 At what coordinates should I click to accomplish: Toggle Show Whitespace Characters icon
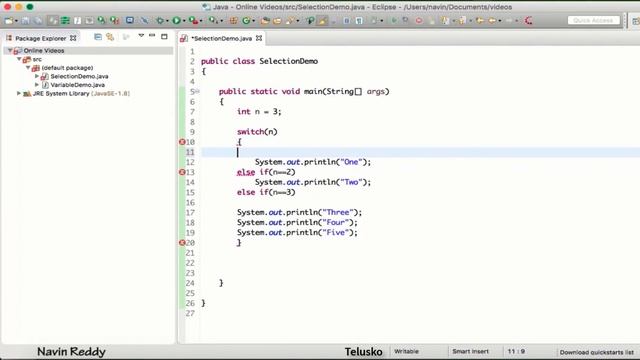[x=359, y=20]
